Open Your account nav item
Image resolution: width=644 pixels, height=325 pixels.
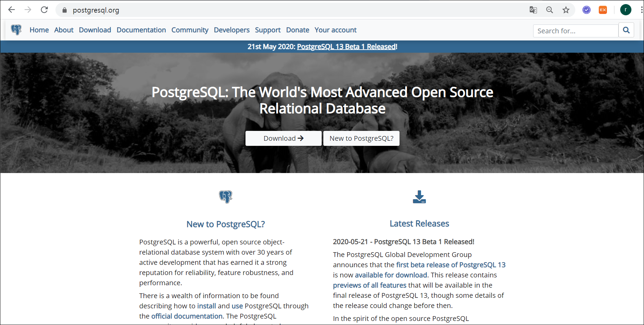click(x=336, y=30)
